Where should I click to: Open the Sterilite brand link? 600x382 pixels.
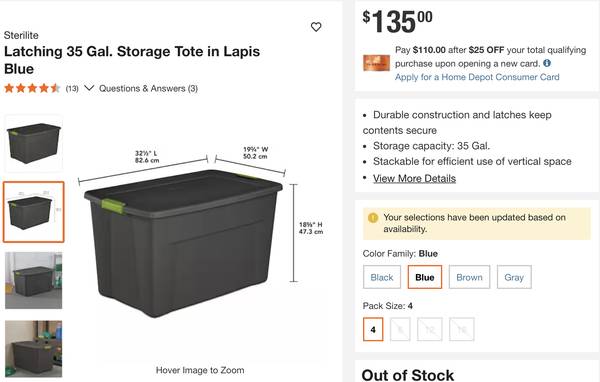tap(21, 35)
